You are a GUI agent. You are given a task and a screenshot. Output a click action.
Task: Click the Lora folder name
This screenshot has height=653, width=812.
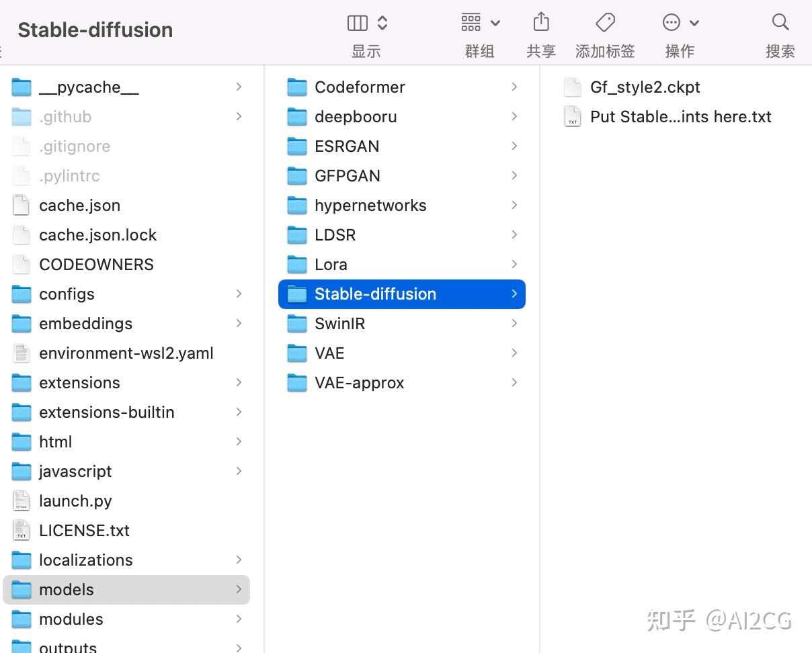331,265
